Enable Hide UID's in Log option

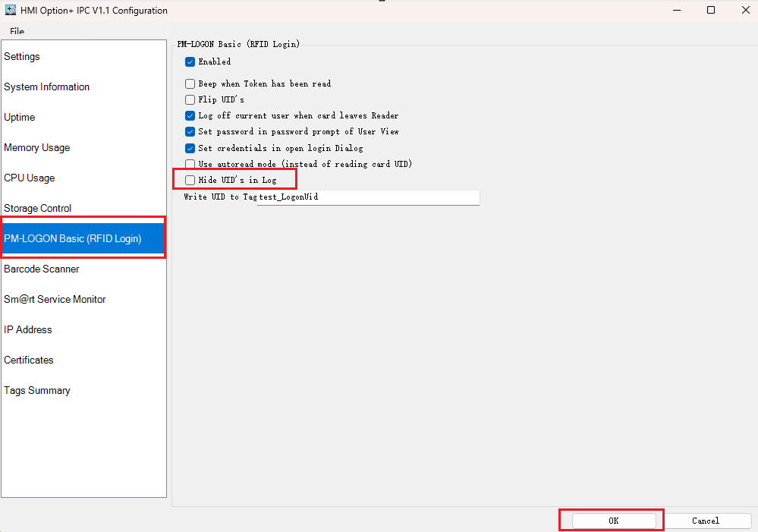click(190, 180)
